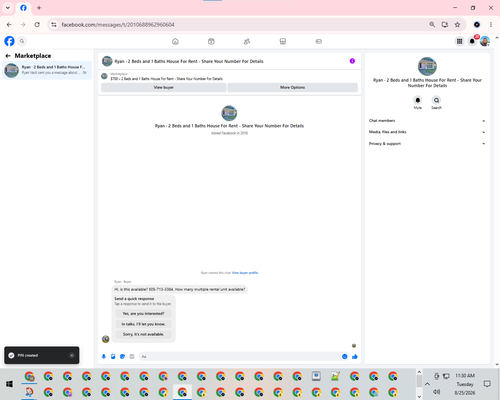Click the View buyer button
The image size is (500, 400).
pos(163,87)
